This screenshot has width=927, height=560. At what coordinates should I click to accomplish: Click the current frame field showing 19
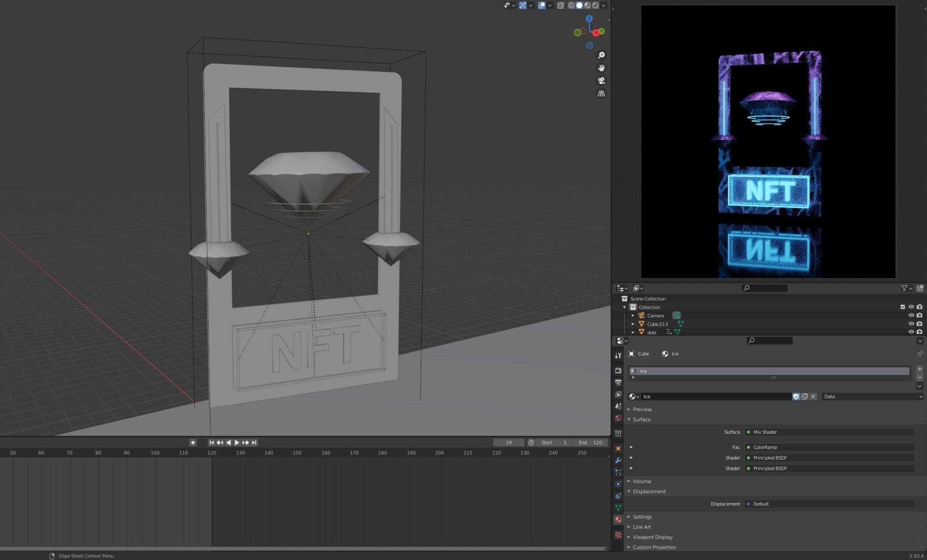point(509,443)
